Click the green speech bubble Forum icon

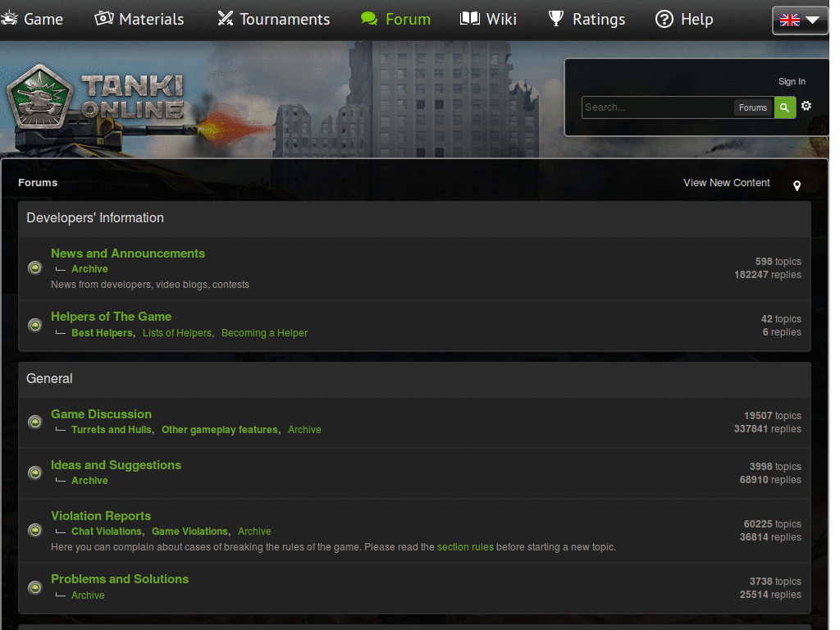click(x=369, y=19)
